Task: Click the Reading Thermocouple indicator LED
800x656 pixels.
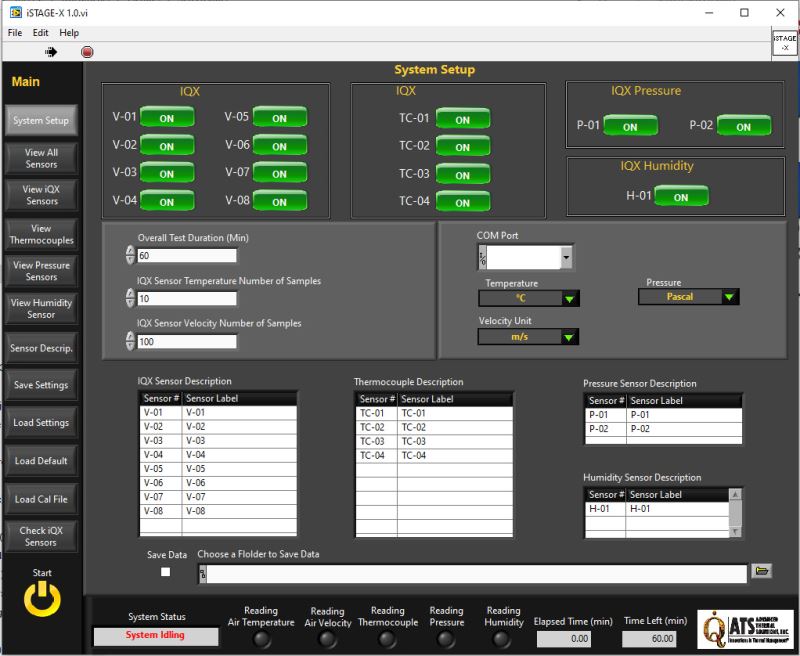Action: (x=387, y=639)
